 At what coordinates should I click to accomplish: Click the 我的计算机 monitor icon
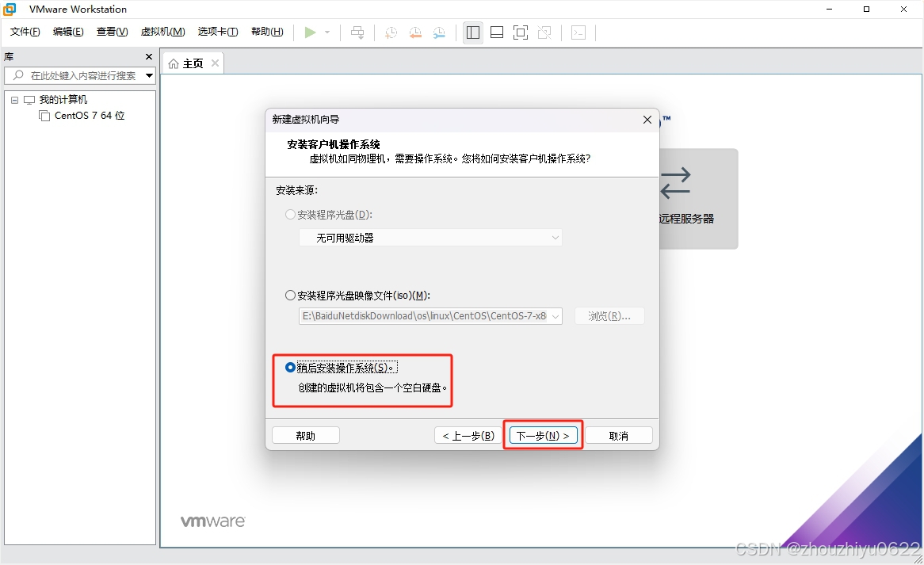pyautogui.click(x=29, y=100)
